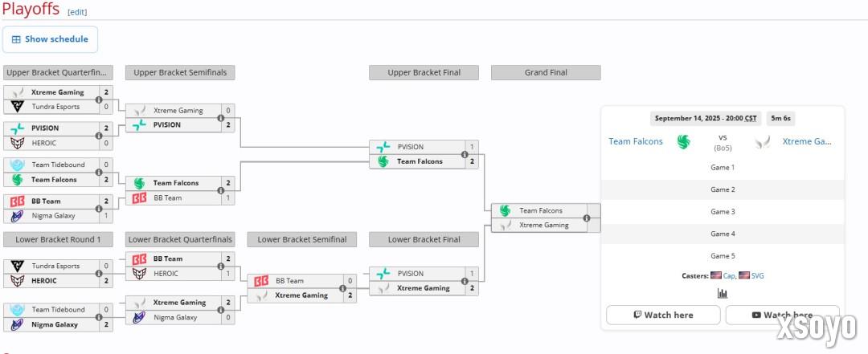Open caster Cap link
868x354 pixels.
[x=729, y=275]
